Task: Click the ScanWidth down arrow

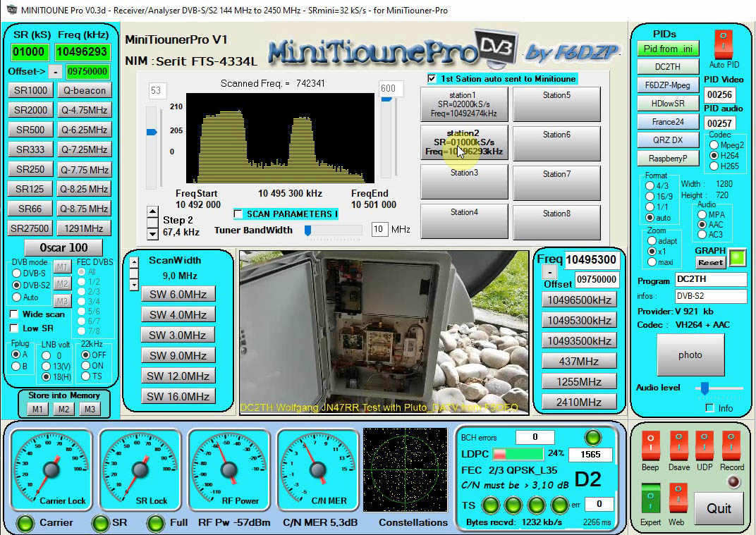Action: [x=134, y=285]
